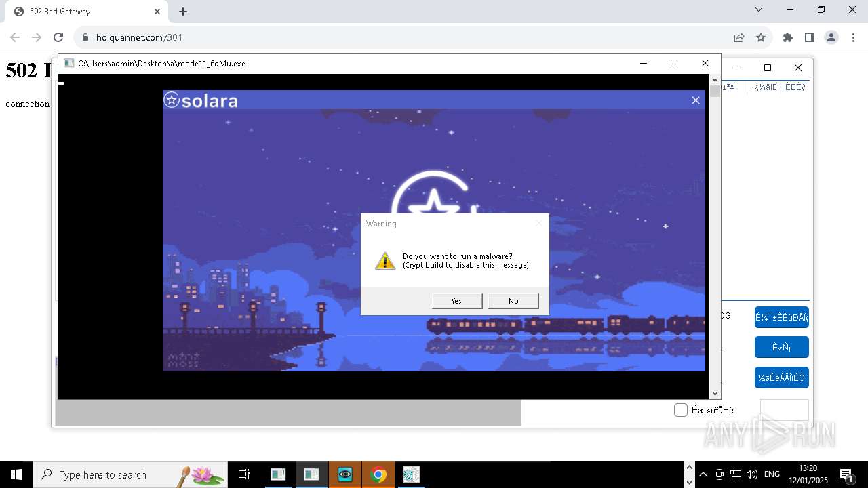Open the volume control in the tray

(x=751, y=474)
